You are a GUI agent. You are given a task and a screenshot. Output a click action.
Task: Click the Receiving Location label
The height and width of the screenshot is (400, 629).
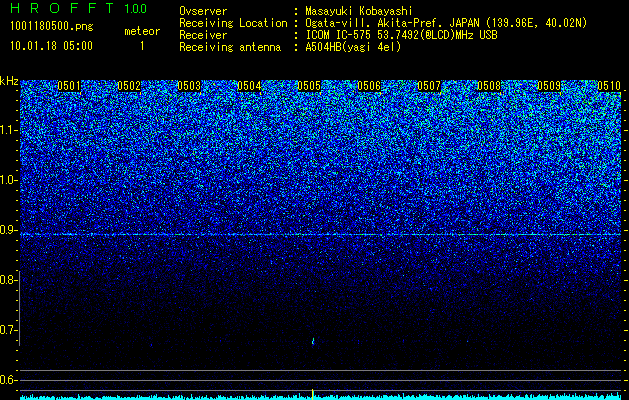click(x=233, y=23)
